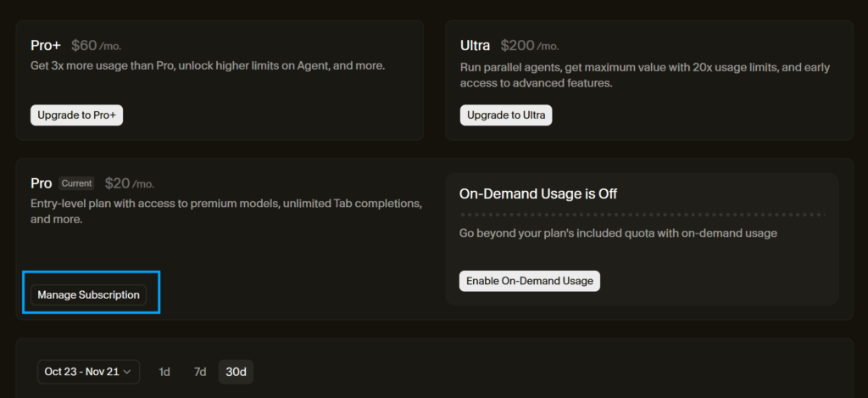Click the Ultra plan title
The image size is (868, 398).
[475, 45]
